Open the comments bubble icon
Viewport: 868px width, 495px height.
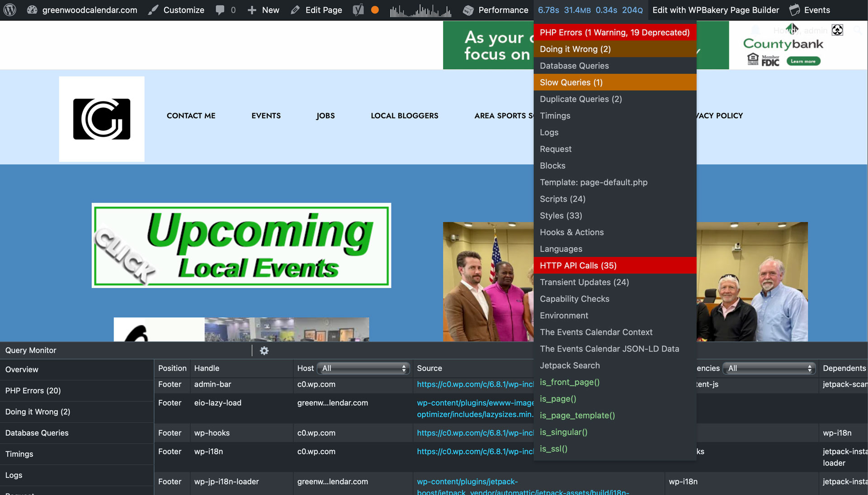coord(220,10)
